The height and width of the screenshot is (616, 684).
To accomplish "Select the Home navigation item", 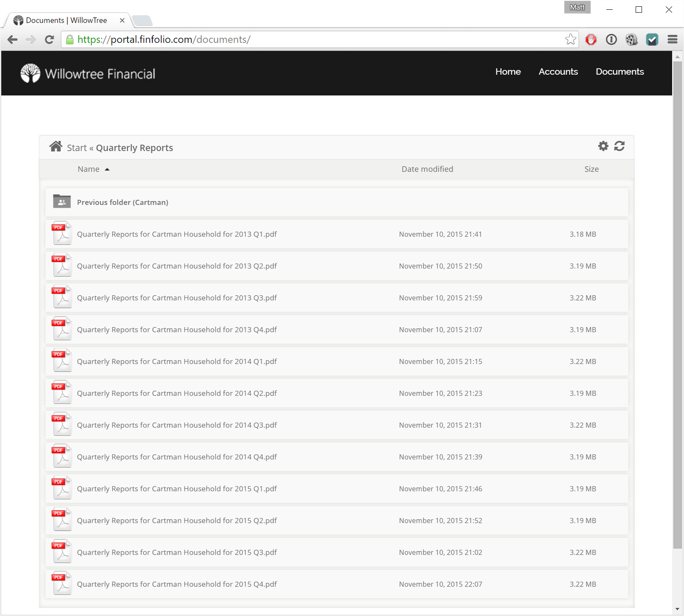I will (x=508, y=72).
